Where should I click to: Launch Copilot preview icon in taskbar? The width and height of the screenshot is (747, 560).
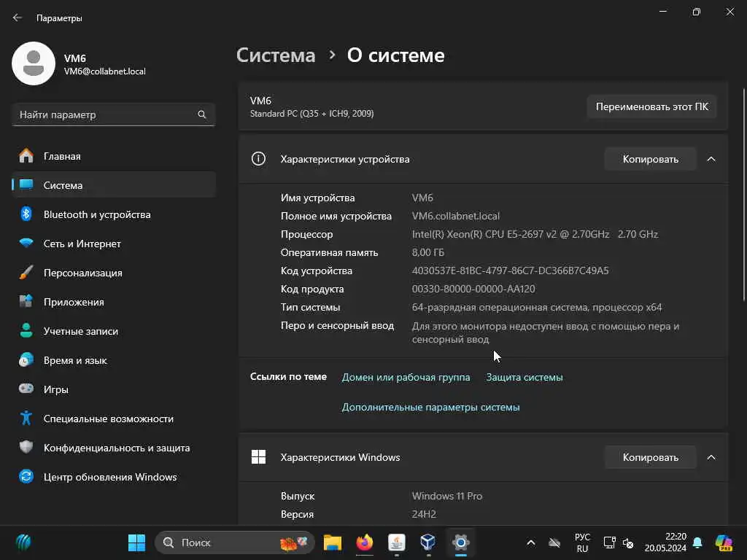point(724,542)
